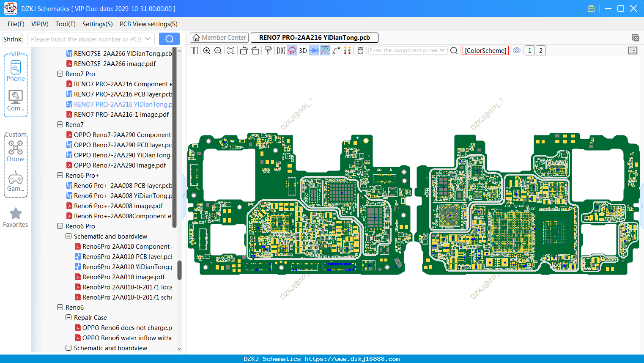Rotate the board counterclockwise
This screenshot has height=363, width=644.
click(244, 50)
